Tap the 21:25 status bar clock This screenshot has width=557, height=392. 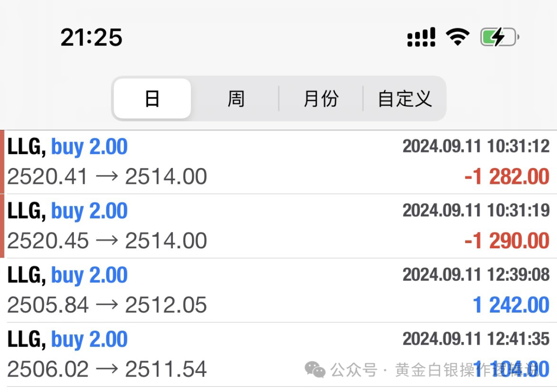91,37
